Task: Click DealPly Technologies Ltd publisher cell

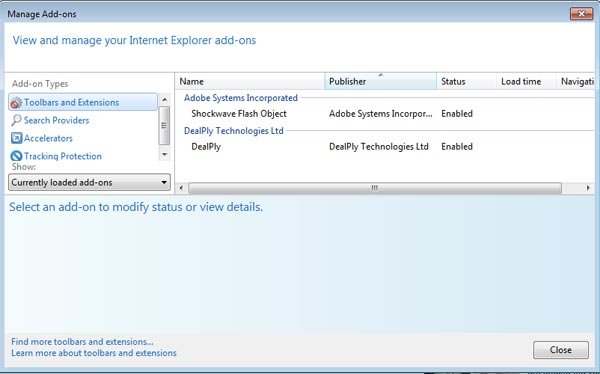Action: click(379, 147)
